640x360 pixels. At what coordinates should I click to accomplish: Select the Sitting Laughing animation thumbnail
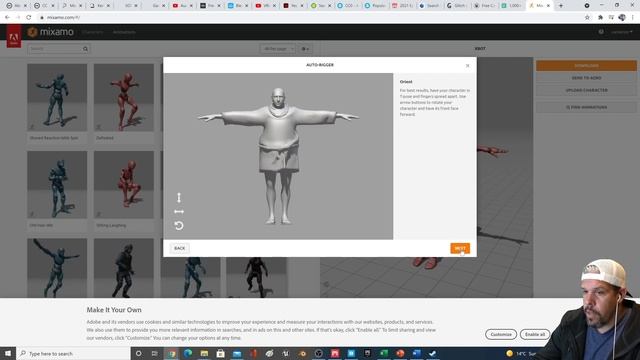124,184
